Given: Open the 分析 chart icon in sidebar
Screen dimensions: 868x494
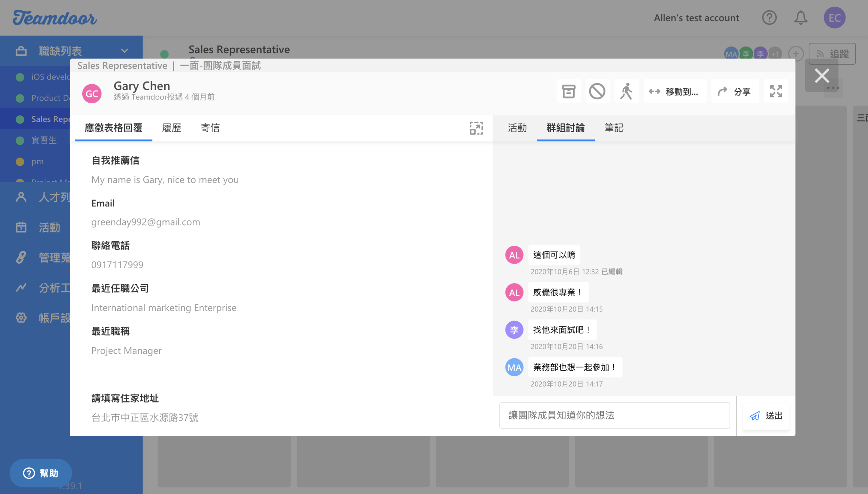Looking at the screenshot, I should (21, 288).
